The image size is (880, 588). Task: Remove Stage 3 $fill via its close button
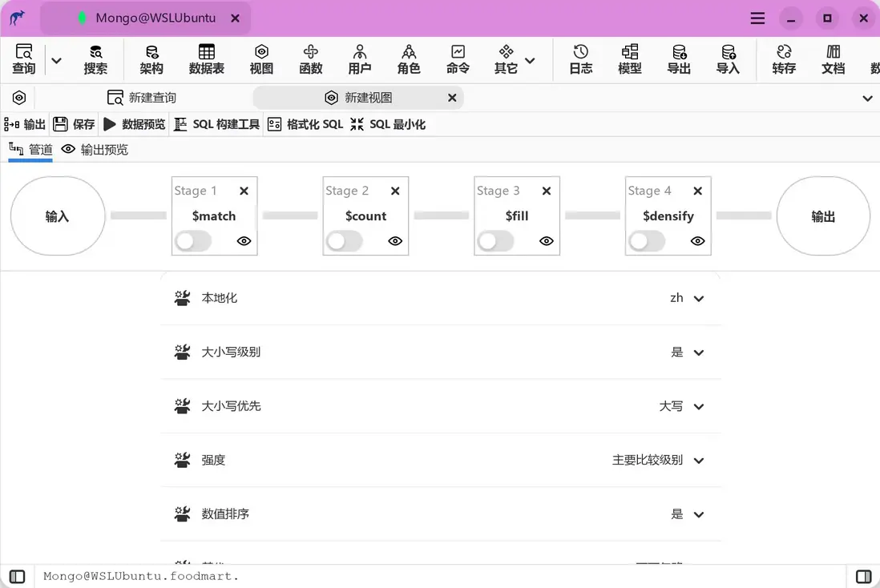tap(546, 191)
